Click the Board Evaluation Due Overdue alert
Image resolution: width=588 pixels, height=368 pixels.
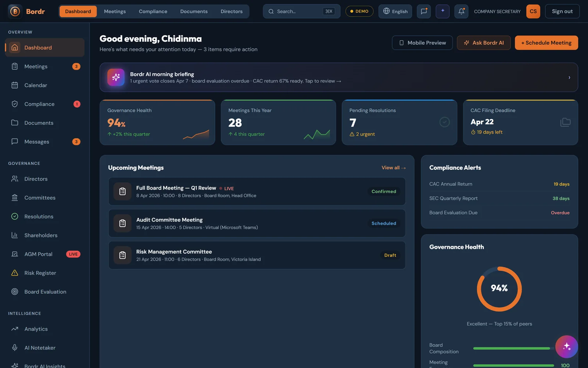(499, 213)
